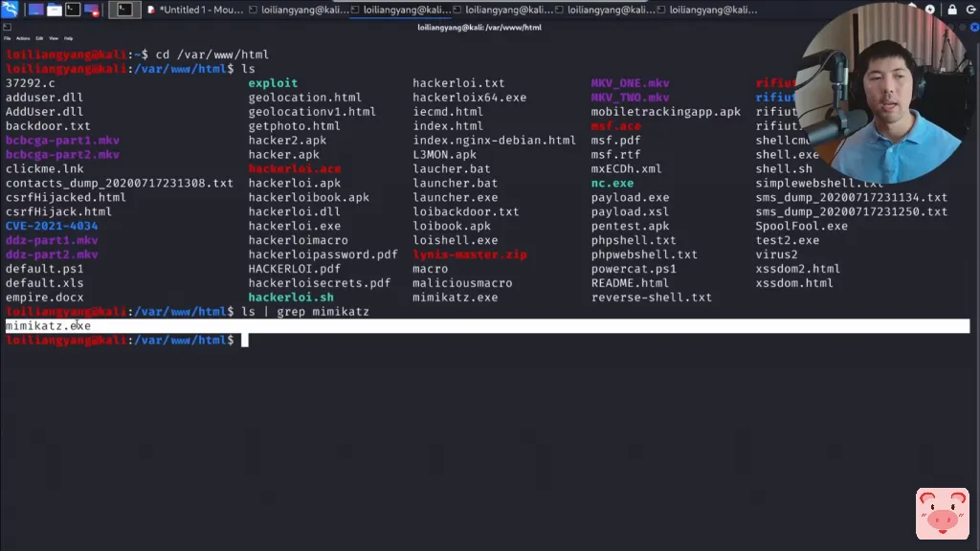Click the red msf.ace entry
This screenshot has height=551, width=980.
pos(615,126)
